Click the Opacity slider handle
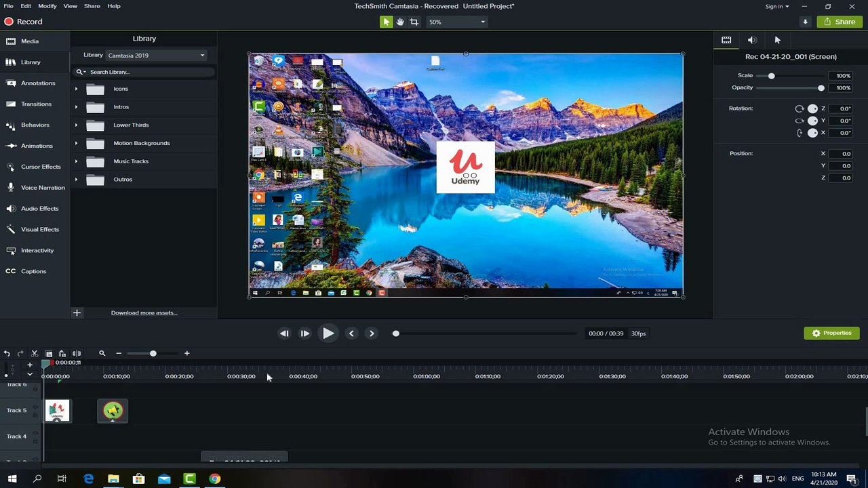Viewport: 868px width, 488px height. point(821,88)
